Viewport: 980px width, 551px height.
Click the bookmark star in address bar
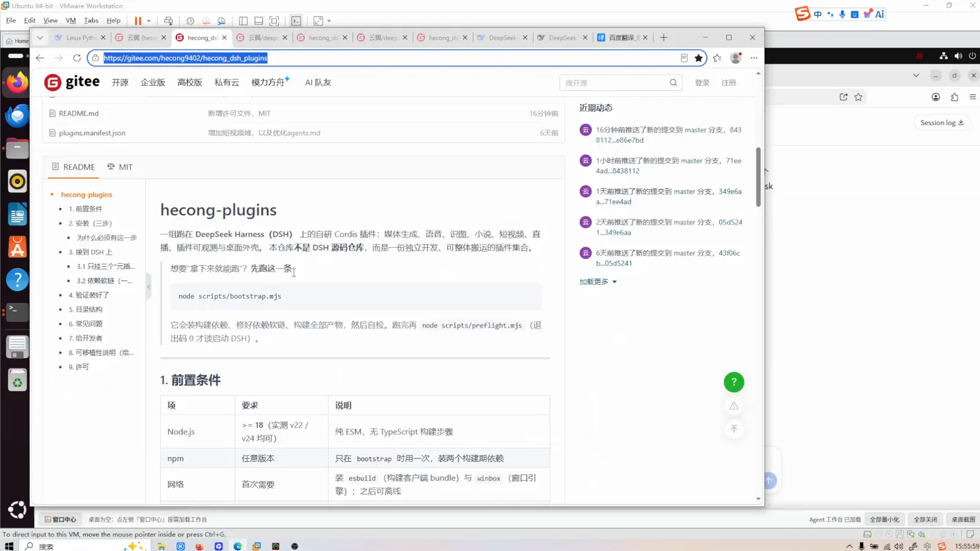tap(699, 58)
